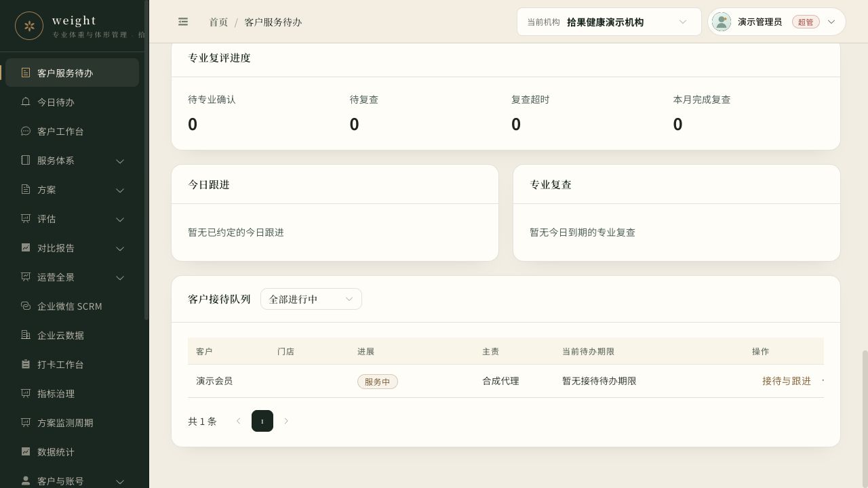Click the 专业复查 card title
Screen dimensions: 868x488
point(551,184)
